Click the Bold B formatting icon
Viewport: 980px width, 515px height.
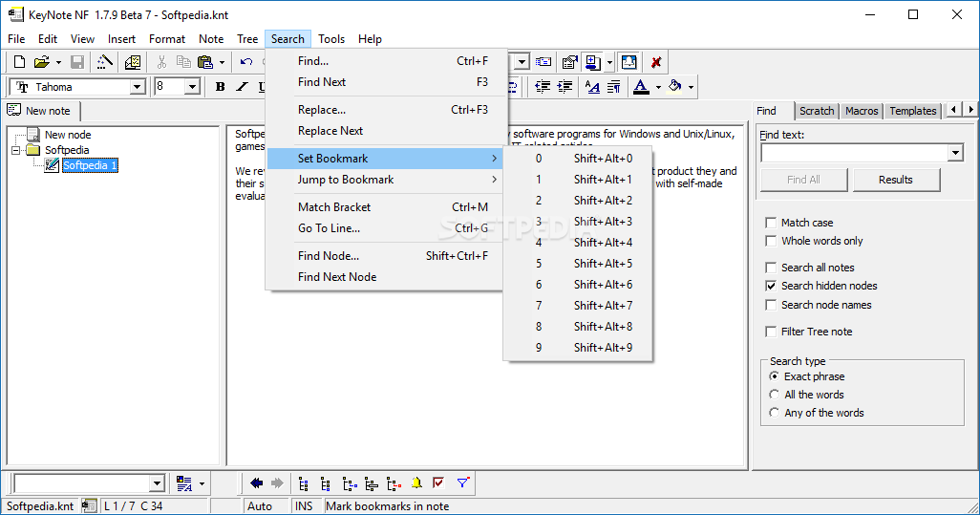(x=220, y=87)
